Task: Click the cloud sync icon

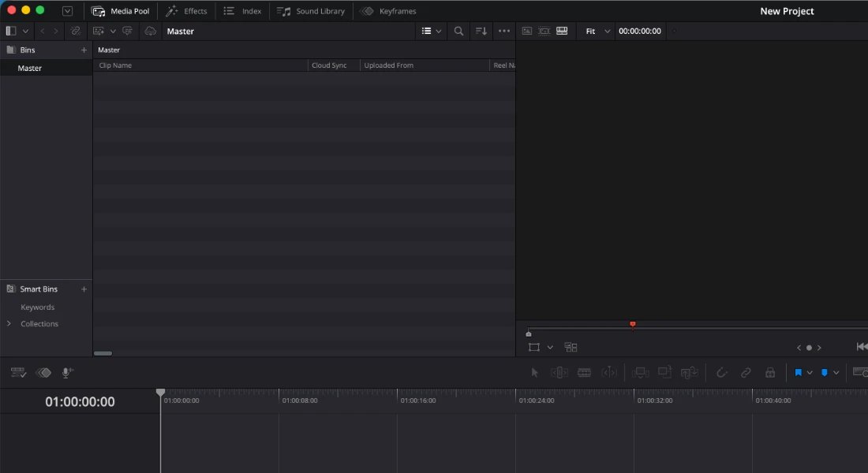Action: pos(151,31)
